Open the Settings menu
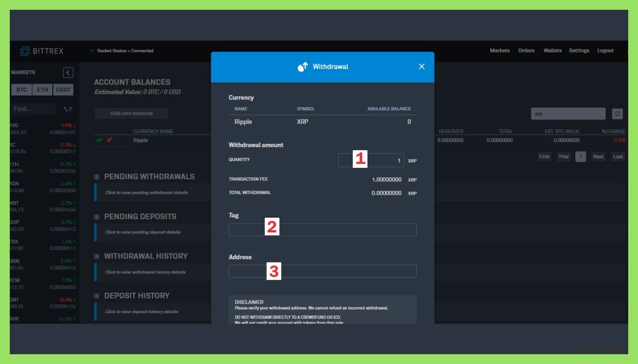638x364 pixels. point(579,51)
